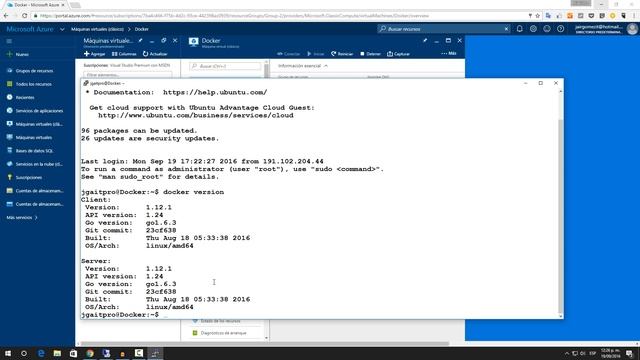Open Azure portal settings gear

533,29
